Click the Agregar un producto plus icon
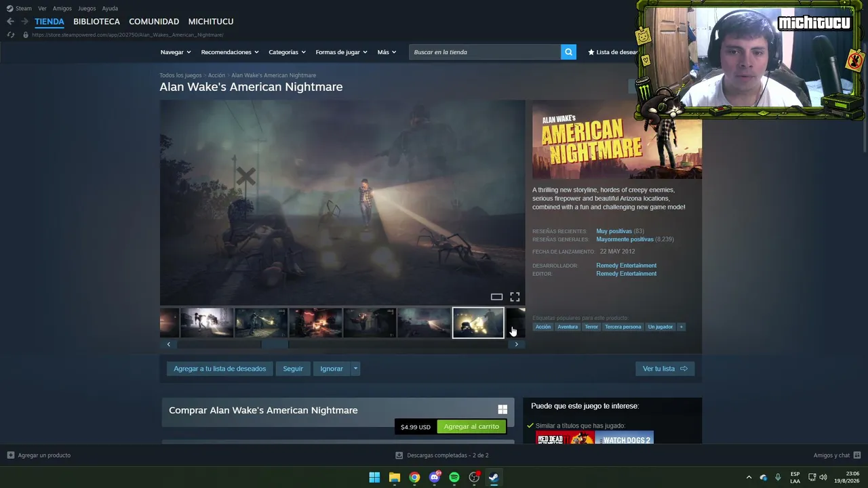 pos(11,455)
